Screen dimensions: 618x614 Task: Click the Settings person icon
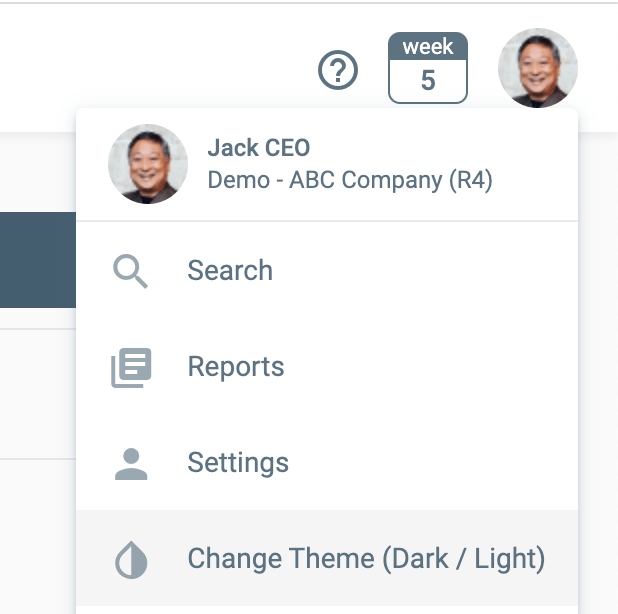point(130,463)
